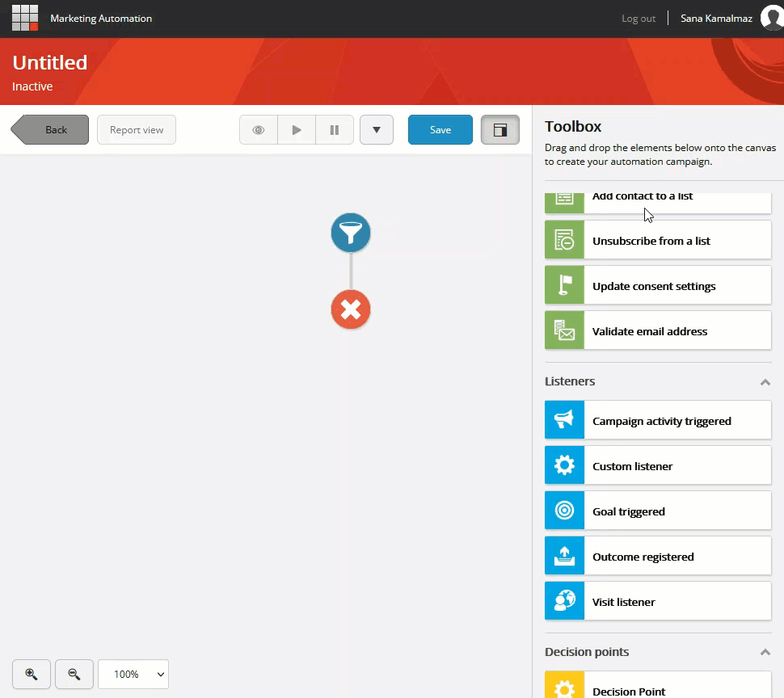This screenshot has width=784, height=698.
Task: Collapse the Listeners section chevron
Action: [765, 382]
